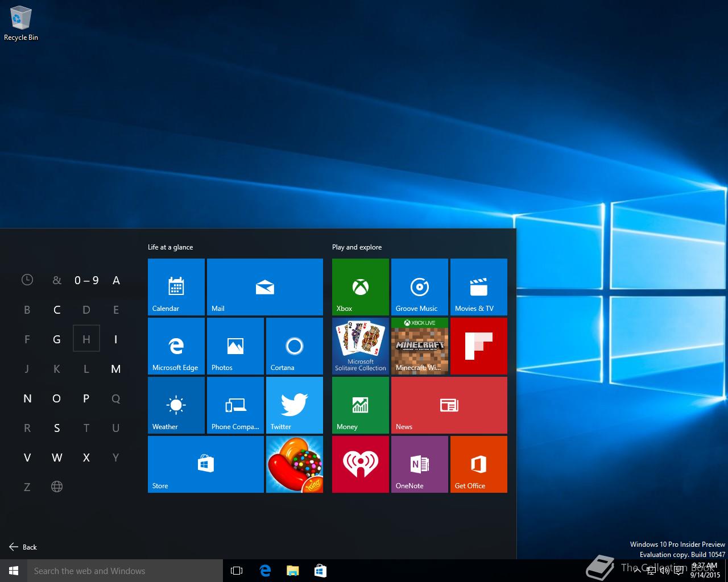Click the Search the web and Windows box
The width and height of the screenshot is (728, 582).
[x=125, y=571]
